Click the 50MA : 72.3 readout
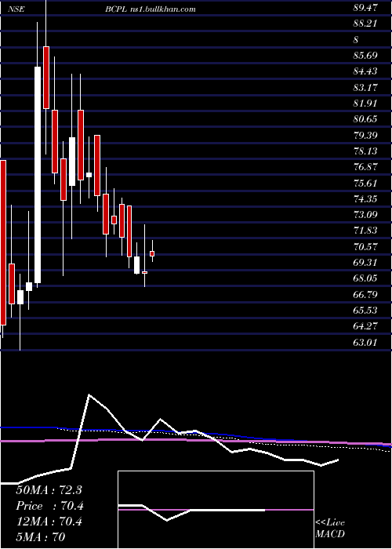Image resolution: width=392 pixels, height=549 pixels. 49,490
